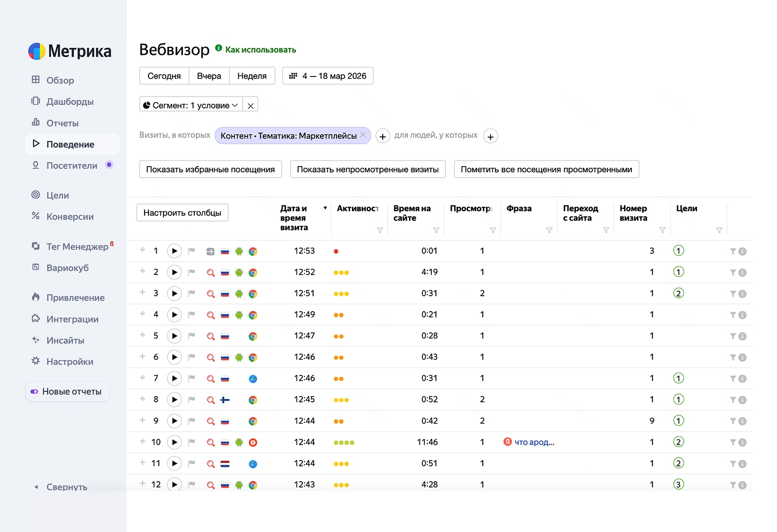The image size is (777, 532).
Task: Show only unviewed visits
Action: (367, 170)
